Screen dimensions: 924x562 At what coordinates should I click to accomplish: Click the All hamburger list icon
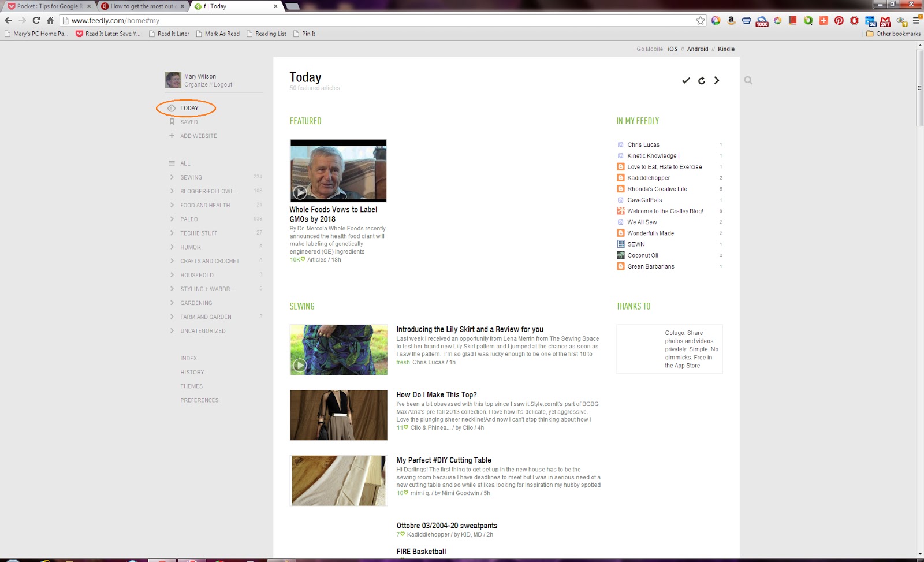point(172,163)
